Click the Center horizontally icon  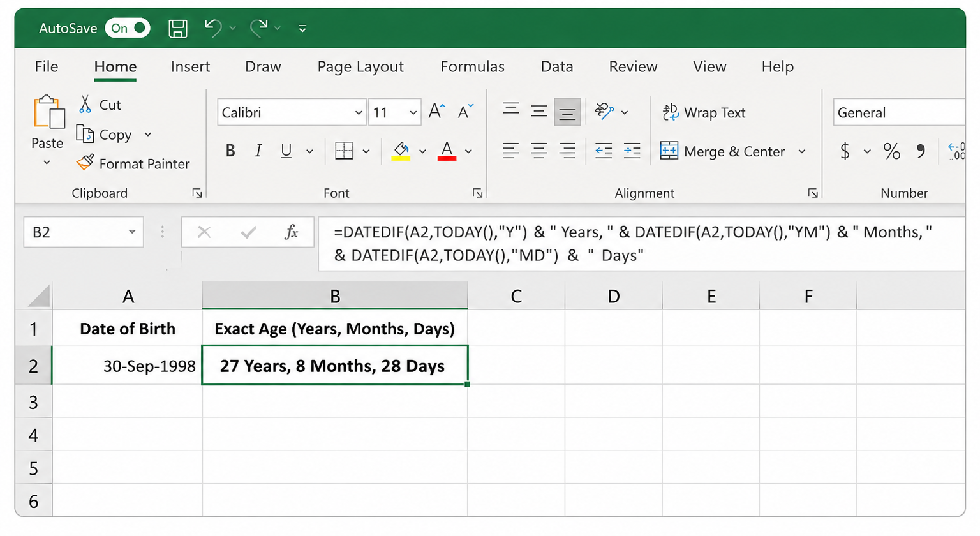tap(539, 151)
